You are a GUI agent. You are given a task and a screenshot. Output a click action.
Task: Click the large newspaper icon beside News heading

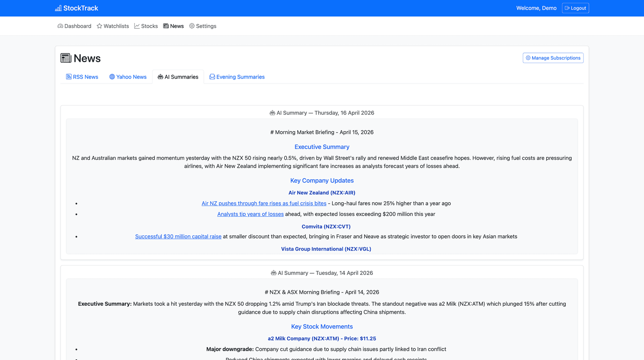pos(66,58)
